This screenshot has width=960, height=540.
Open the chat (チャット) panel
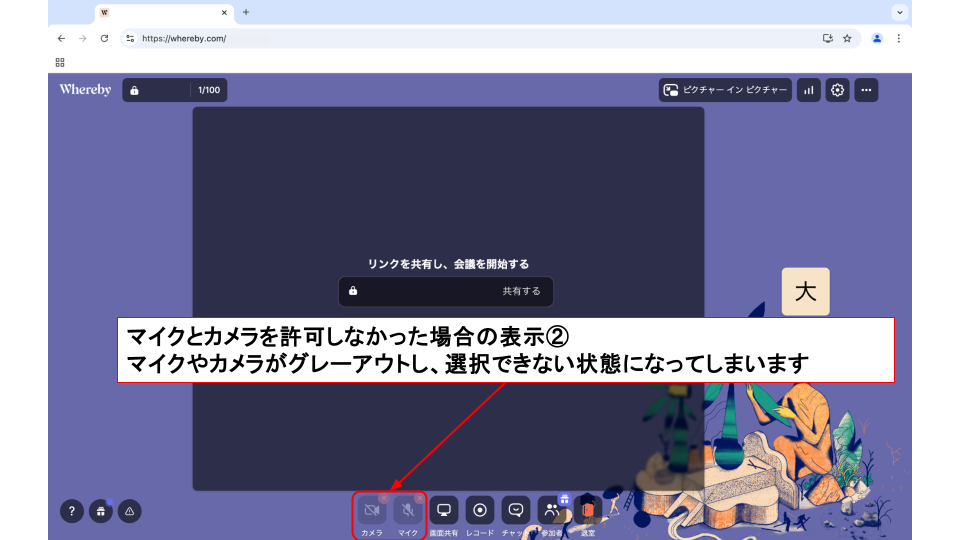click(x=516, y=511)
